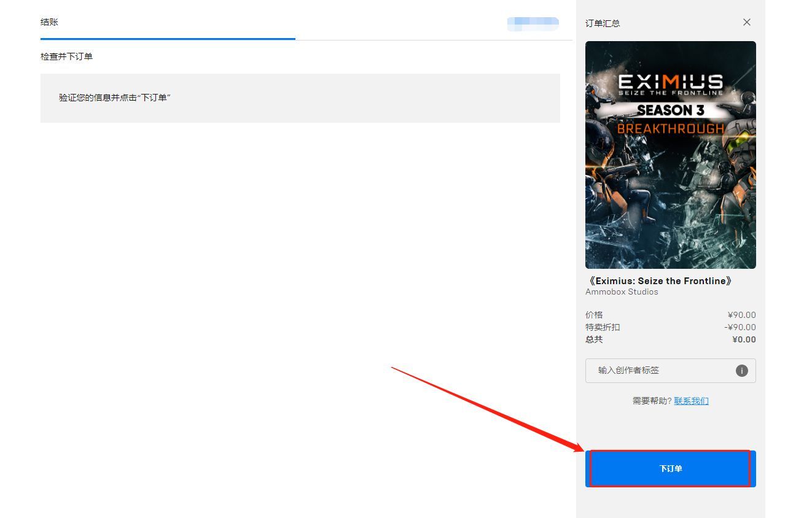Image resolution: width=812 pixels, height=518 pixels.
Task: Click the total amount ¥0.00
Action: click(743, 339)
